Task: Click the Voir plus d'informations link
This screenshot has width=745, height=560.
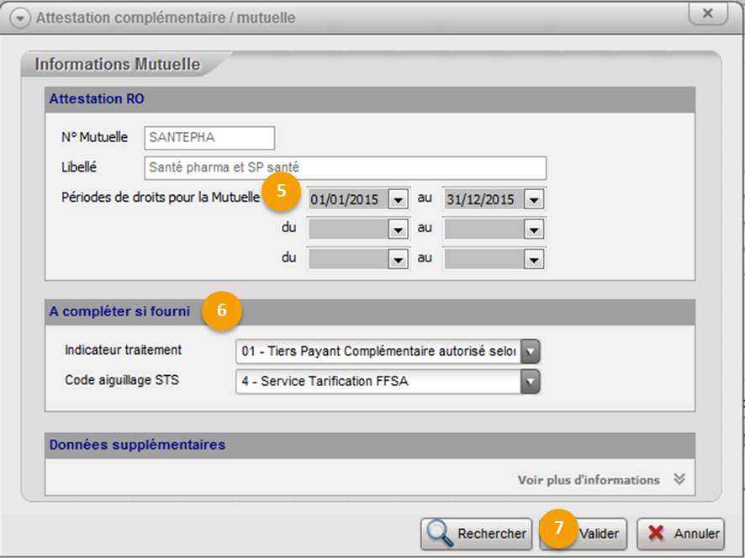Action: click(x=588, y=479)
